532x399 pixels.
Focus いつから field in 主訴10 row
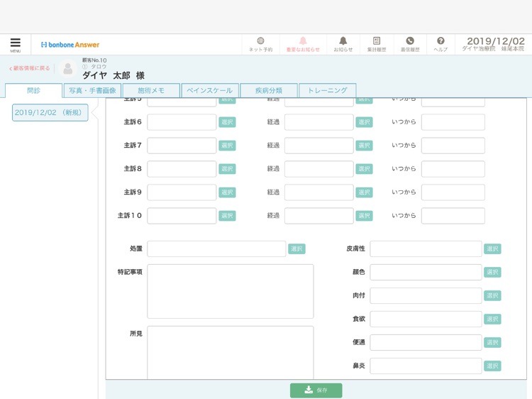(453, 216)
